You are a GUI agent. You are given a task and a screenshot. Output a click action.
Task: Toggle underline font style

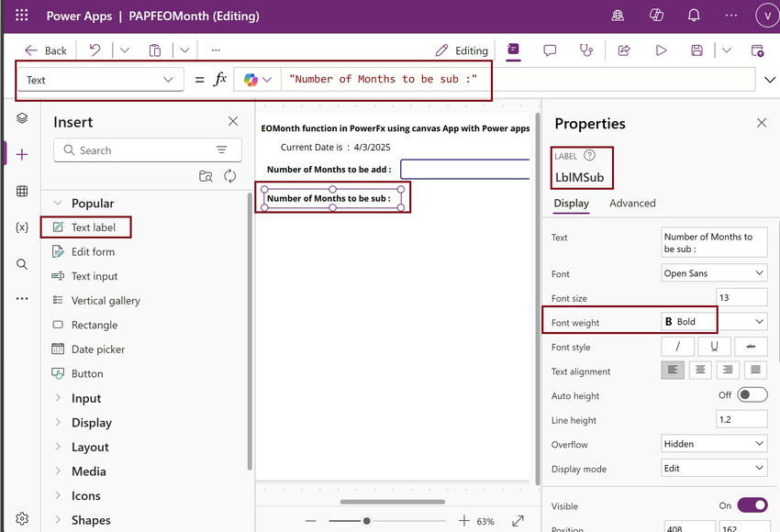[714, 346]
